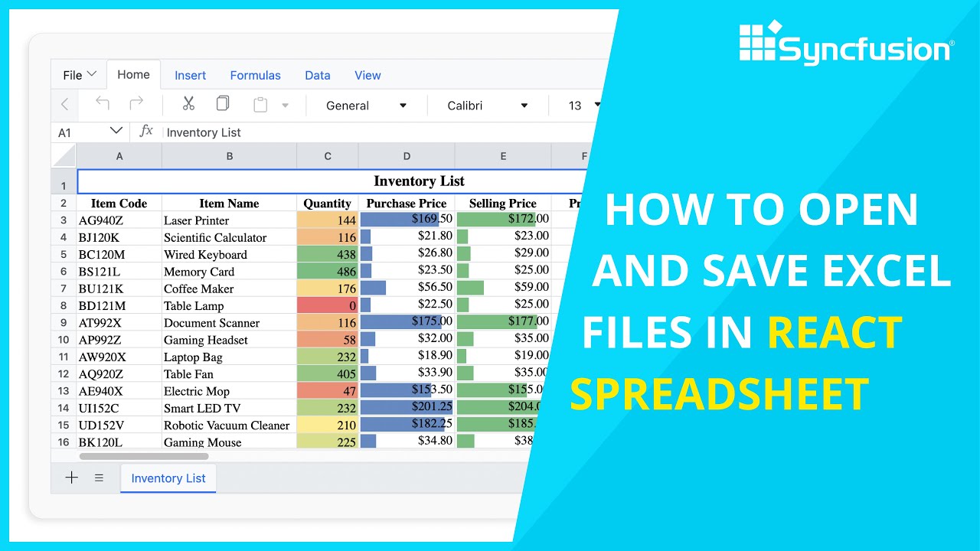Click the Purchase Price header cell
980x551 pixels.
(x=407, y=204)
